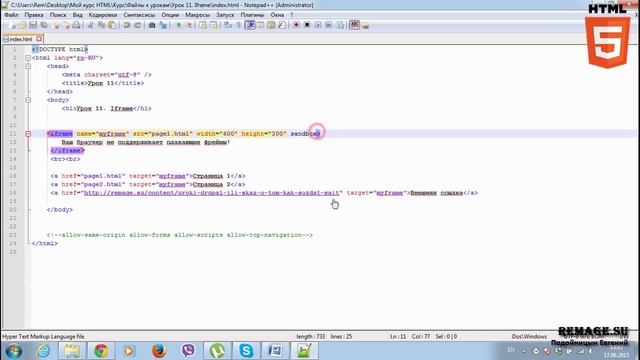640x360 pixels.
Task: Open the Синтаксисы menu
Action: [139, 15]
